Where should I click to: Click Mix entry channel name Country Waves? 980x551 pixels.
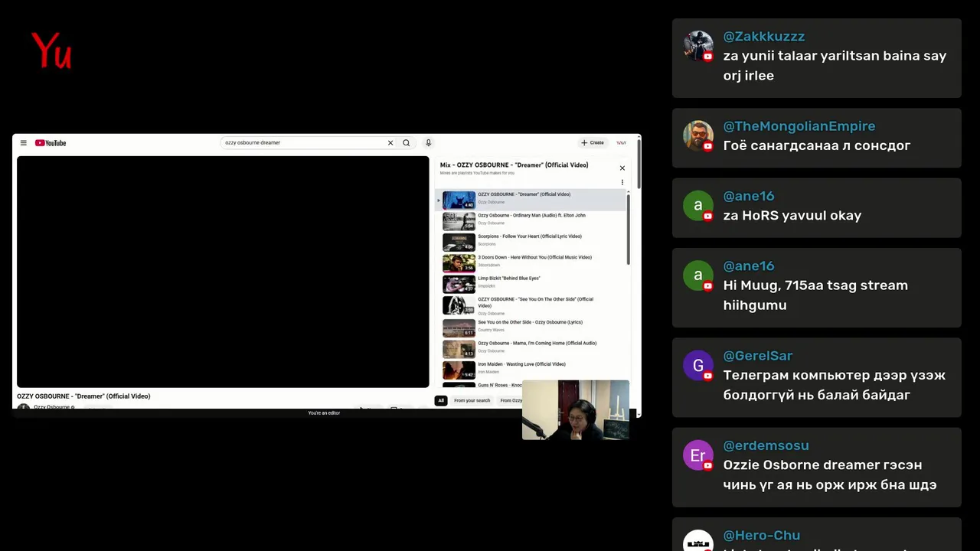tap(492, 330)
